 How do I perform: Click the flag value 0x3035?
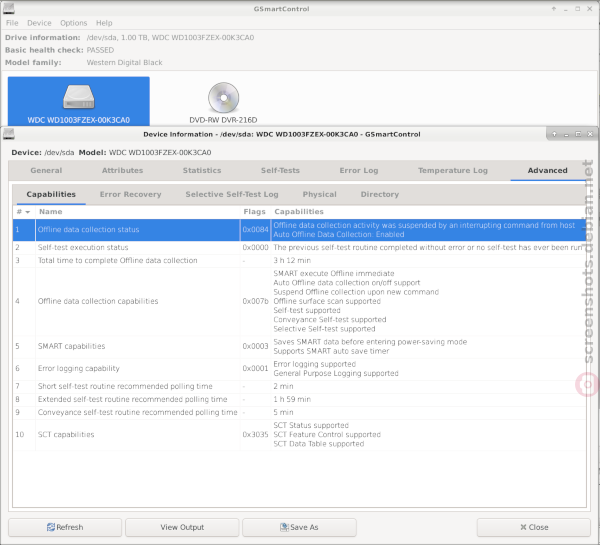tap(255, 434)
